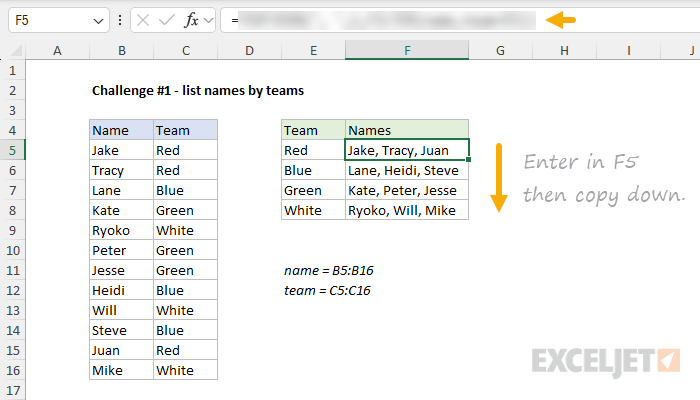Select cell with Lane, Heidi, Steve

(x=407, y=171)
